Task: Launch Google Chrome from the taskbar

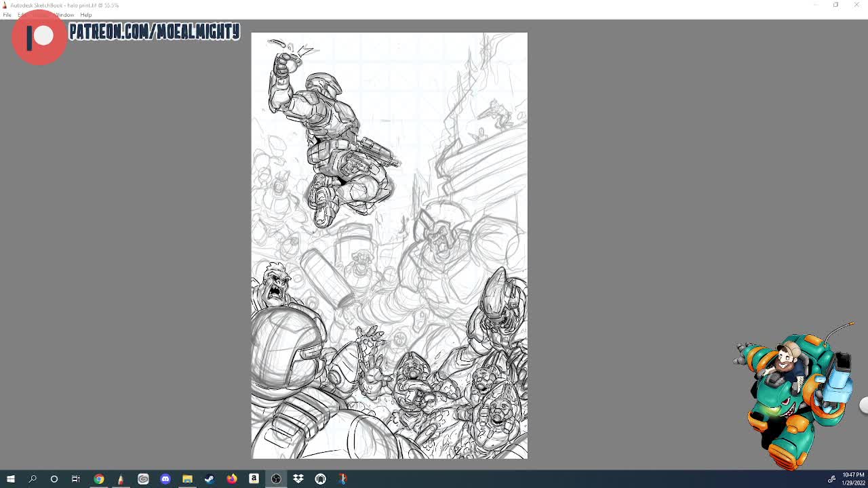Action: pyautogui.click(x=99, y=479)
